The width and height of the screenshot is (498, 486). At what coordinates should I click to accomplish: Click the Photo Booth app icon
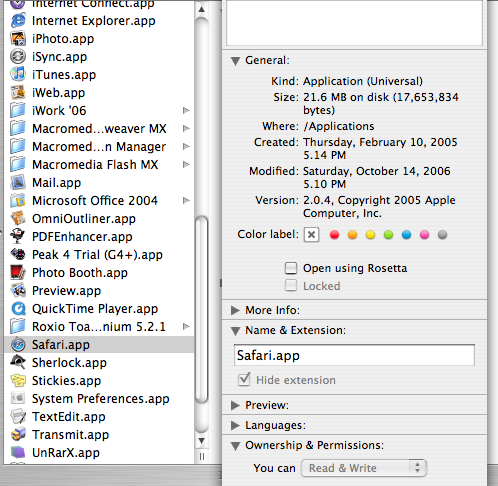point(18,273)
